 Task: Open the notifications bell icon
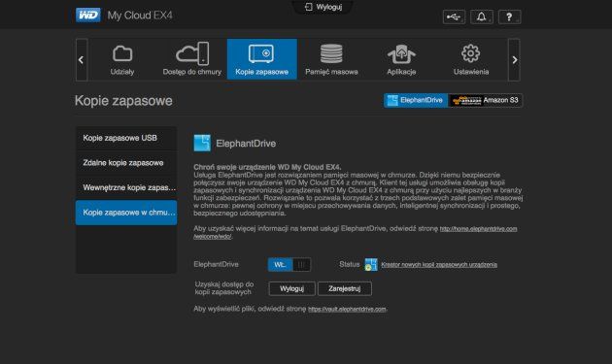482,17
